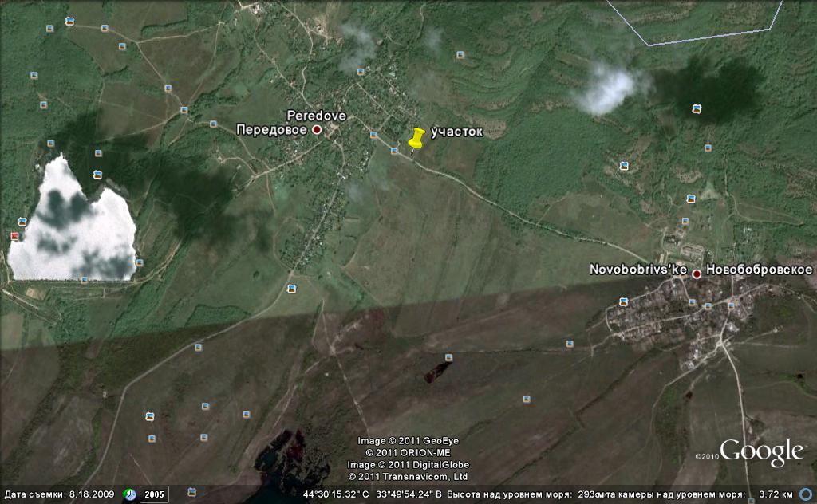
Task: Open photo icon inside the dark cloud shadow, upper right
Action: 697,108
